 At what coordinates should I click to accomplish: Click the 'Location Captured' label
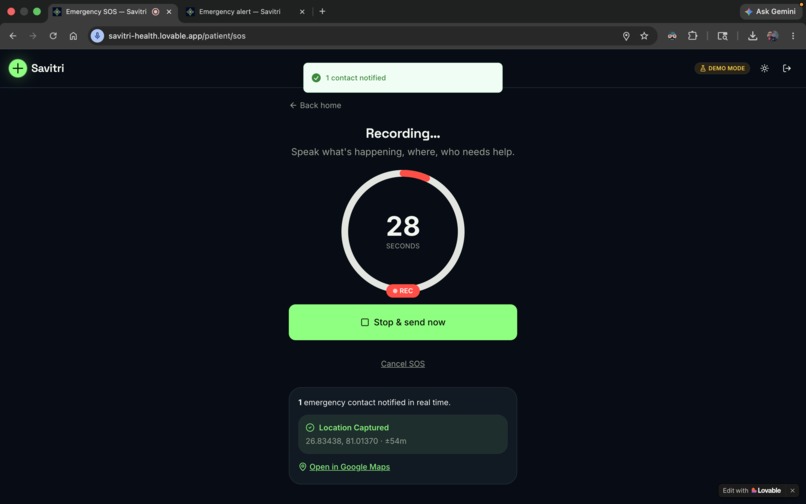pos(354,428)
